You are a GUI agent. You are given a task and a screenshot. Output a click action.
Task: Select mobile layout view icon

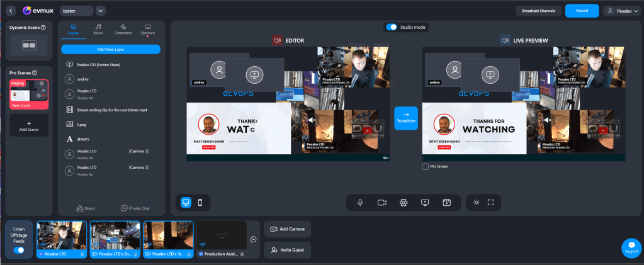coord(200,202)
